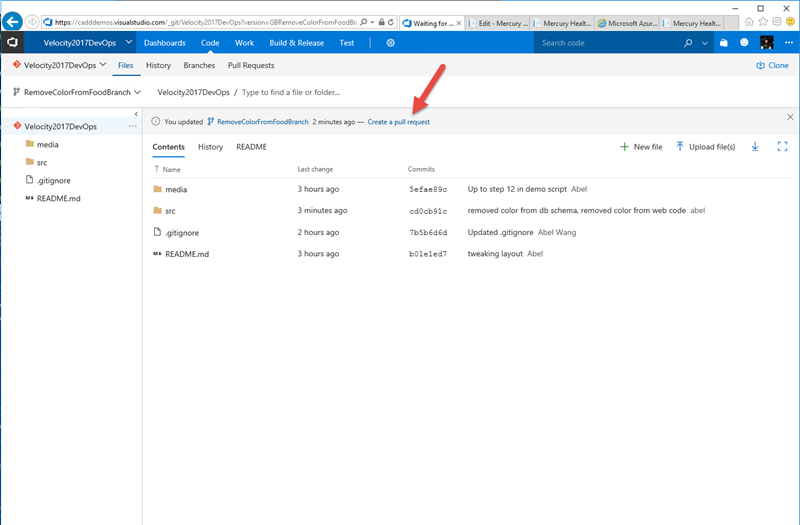Click the Clone repository button
This screenshot has width=800, height=525.
(x=772, y=65)
